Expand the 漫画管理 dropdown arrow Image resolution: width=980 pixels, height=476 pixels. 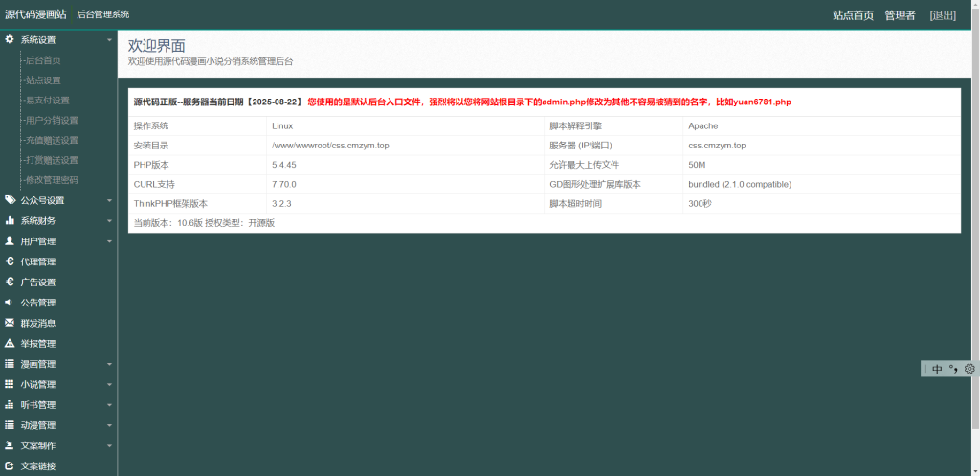pos(109,365)
